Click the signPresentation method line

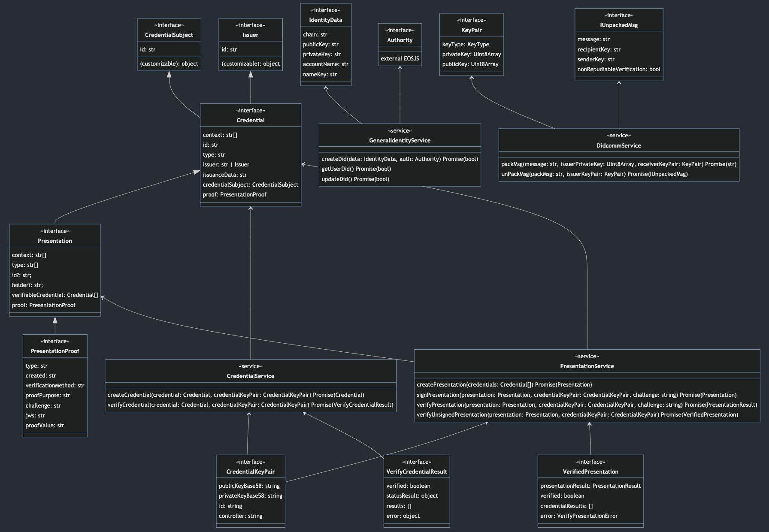point(576,395)
